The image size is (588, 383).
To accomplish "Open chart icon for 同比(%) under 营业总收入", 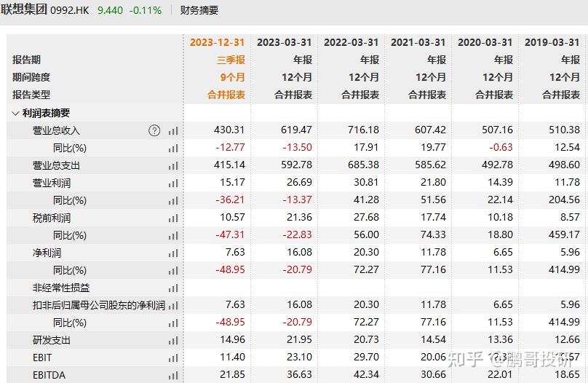I will tap(173, 149).
